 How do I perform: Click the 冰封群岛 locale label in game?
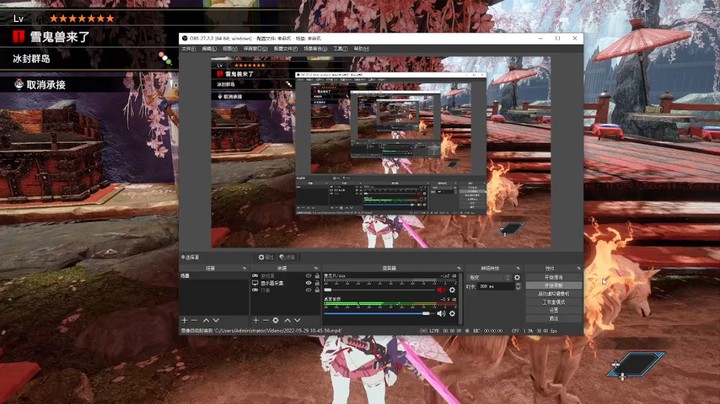tap(31, 59)
